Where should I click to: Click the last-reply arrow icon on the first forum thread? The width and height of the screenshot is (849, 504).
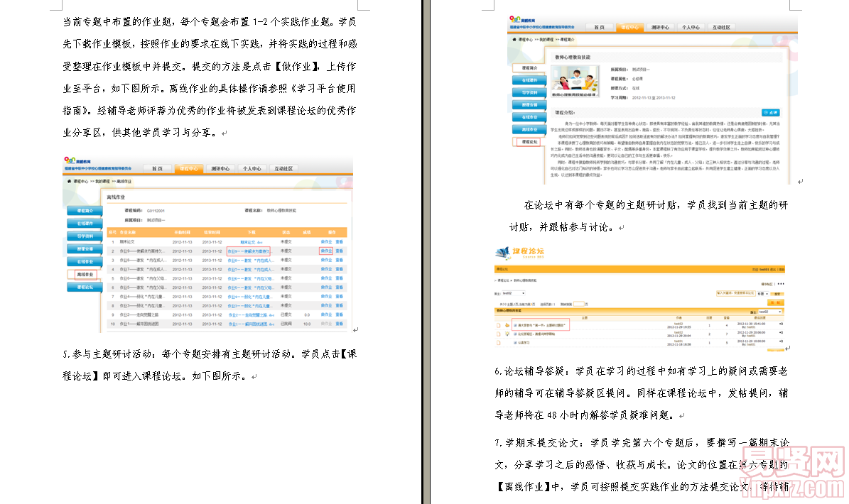(781, 324)
